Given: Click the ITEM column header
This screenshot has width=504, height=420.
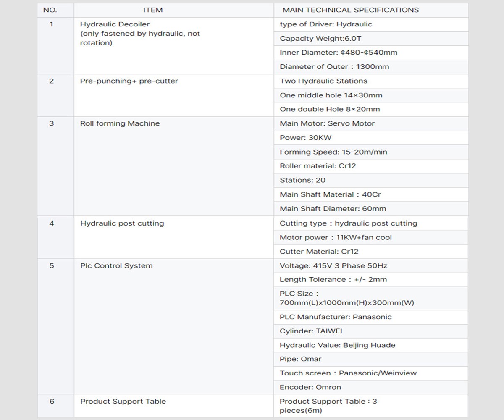Looking at the screenshot, I should [x=153, y=10].
